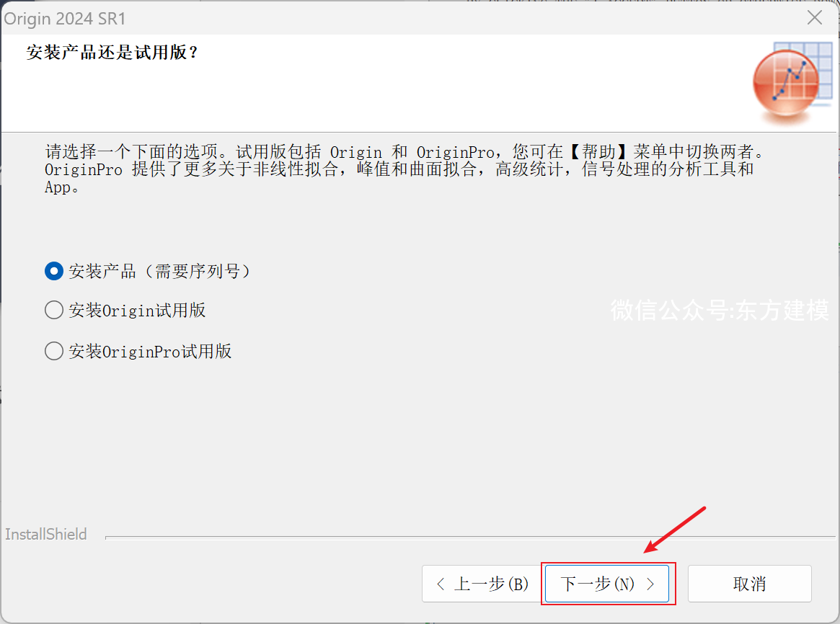
Task: Go back with 上一步(B) button
Action: (x=483, y=584)
